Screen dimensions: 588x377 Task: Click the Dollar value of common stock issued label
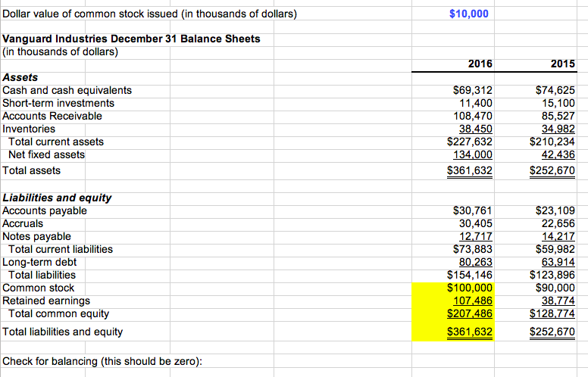click(x=149, y=14)
